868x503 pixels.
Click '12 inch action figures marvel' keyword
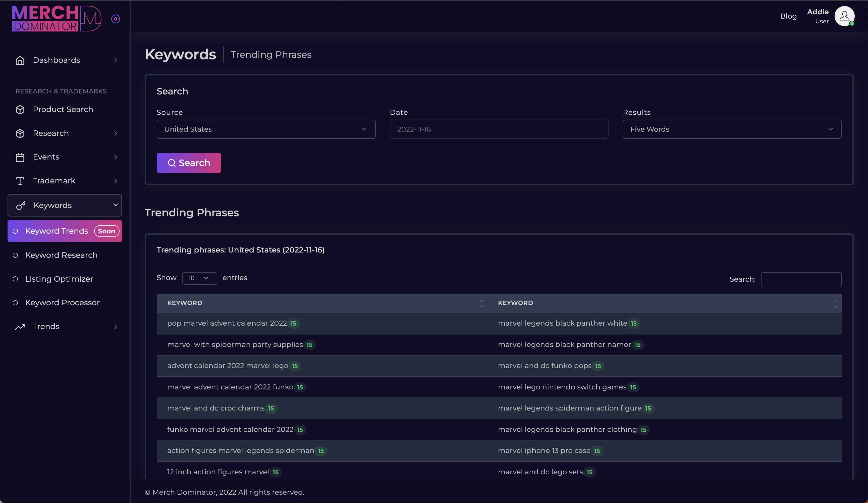pyautogui.click(x=218, y=472)
